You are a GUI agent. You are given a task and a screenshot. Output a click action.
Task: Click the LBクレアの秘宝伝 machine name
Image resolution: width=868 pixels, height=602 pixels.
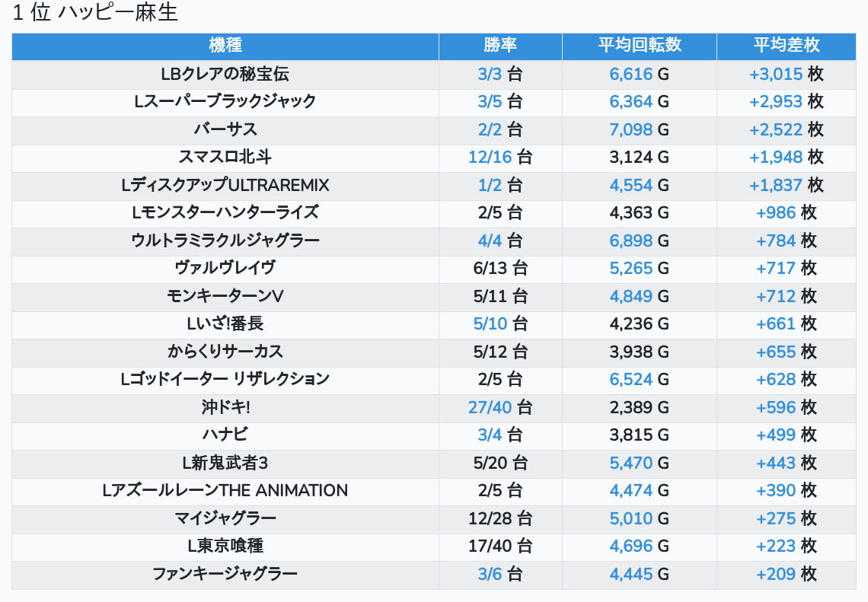point(225,74)
